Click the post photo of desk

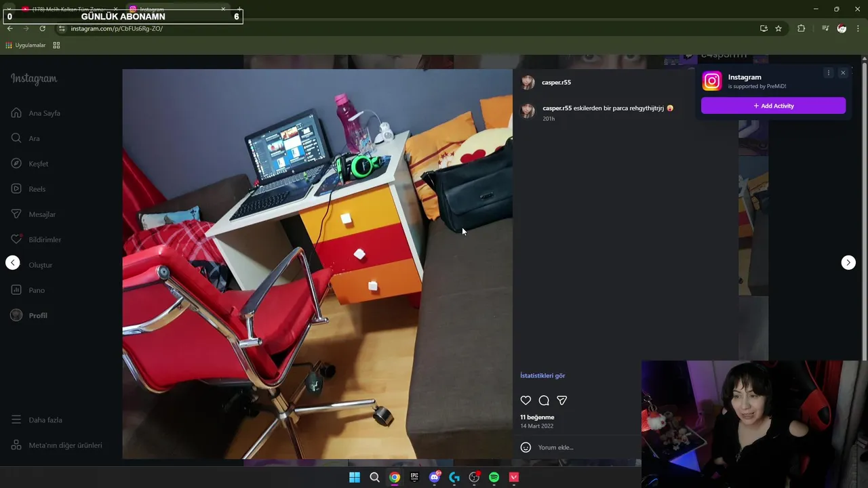[x=317, y=264]
